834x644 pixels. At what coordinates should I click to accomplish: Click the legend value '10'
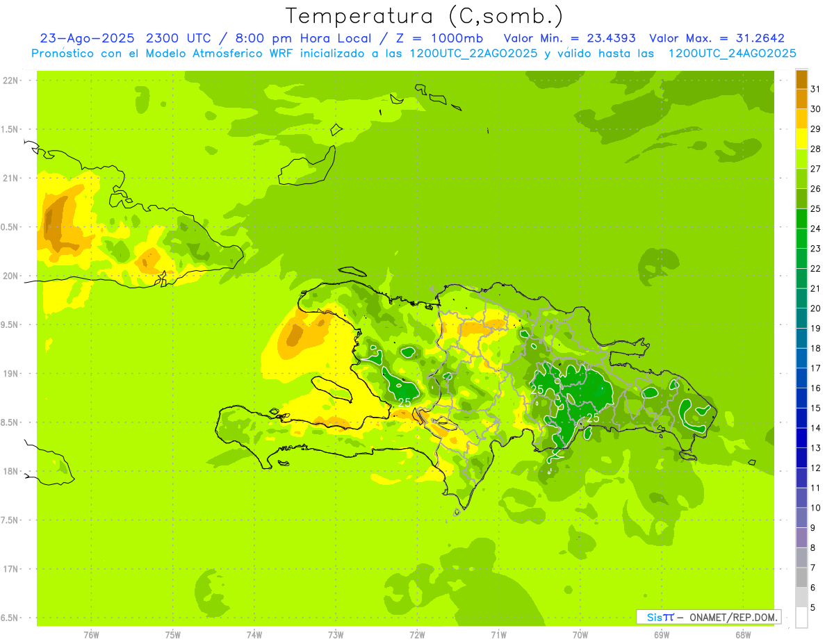[x=816, y=508]
